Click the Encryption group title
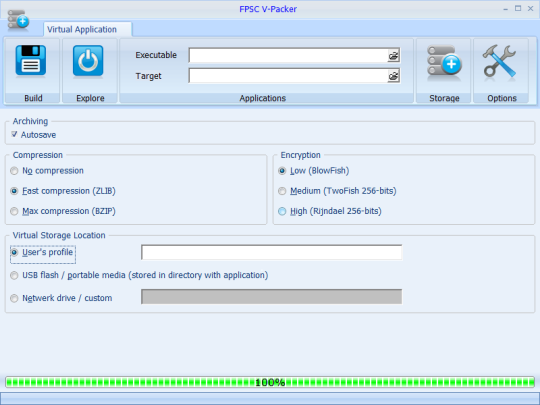This screenshot has height=405, width=540. [x=300, y=155]
